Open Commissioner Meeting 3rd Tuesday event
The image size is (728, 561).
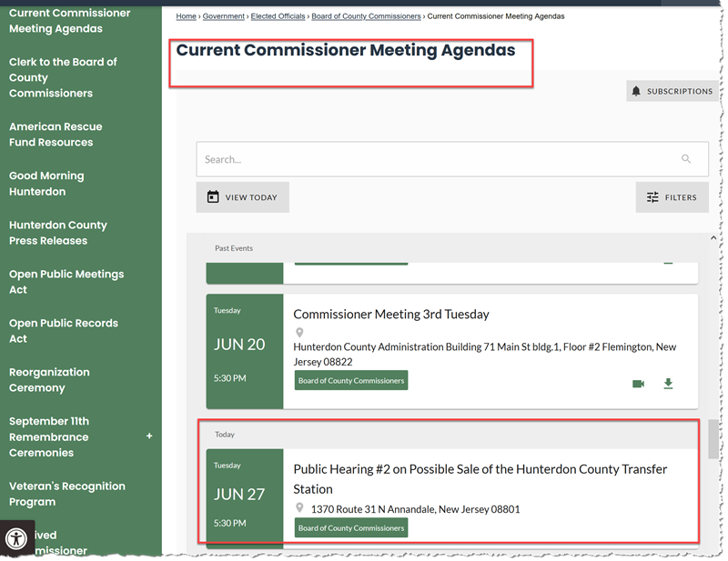pyautogui.click(x=391, y=315)
